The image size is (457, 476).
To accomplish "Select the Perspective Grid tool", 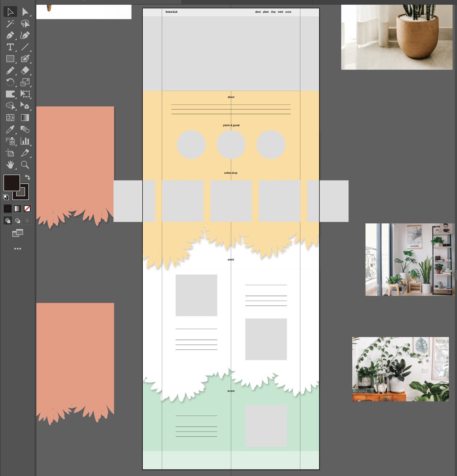I will point(25,106).
